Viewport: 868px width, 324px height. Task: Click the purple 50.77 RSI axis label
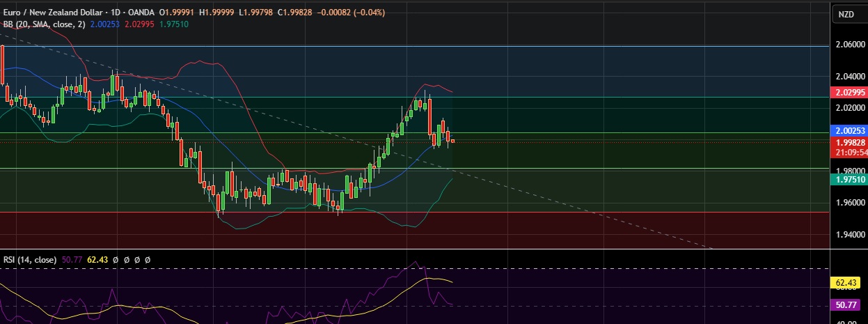point(845,304)
